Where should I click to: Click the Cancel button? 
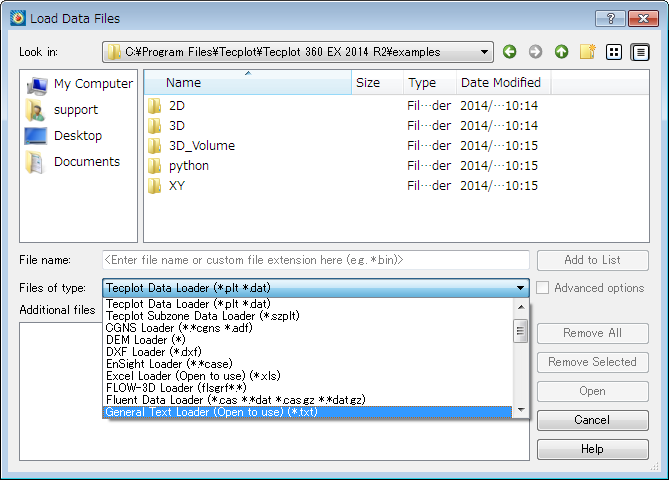[x=593, y=420]
